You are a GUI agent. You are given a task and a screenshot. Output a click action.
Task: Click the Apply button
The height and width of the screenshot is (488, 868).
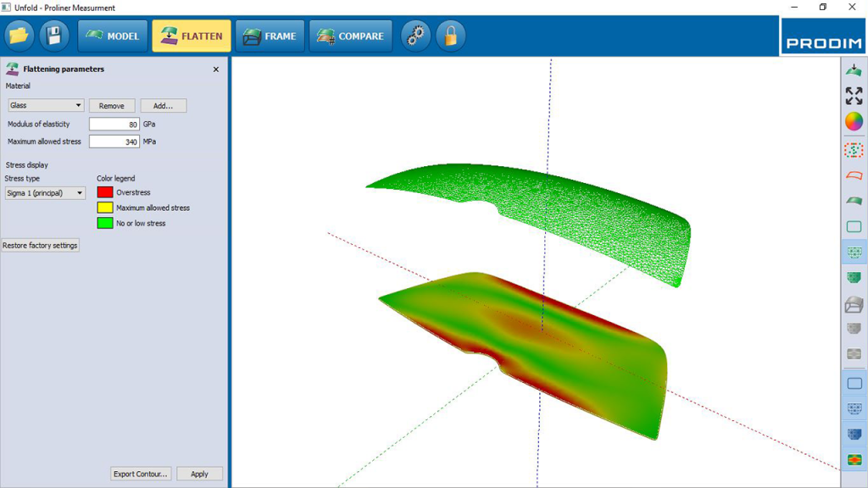pos(199,474)
